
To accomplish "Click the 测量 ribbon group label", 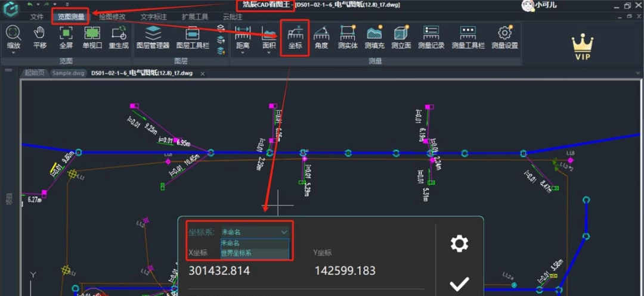I will (x=376, y=61).
